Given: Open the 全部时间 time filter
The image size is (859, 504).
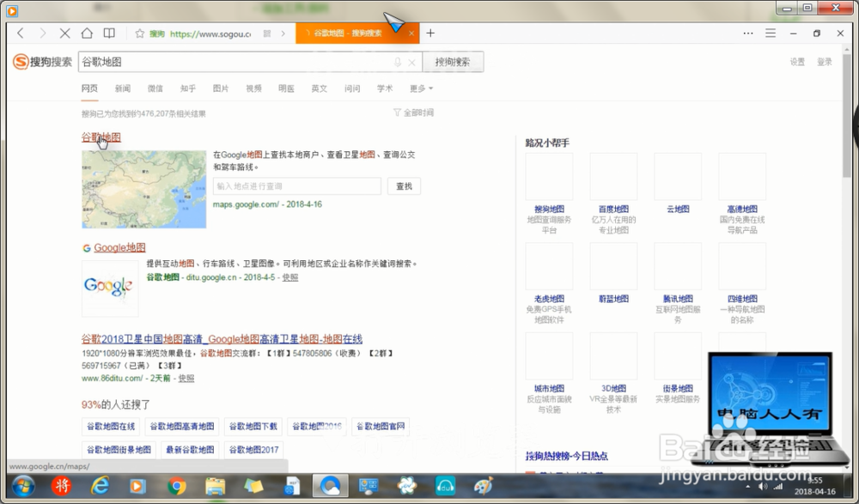Looking at the screenshot, I should coord(414,112).
